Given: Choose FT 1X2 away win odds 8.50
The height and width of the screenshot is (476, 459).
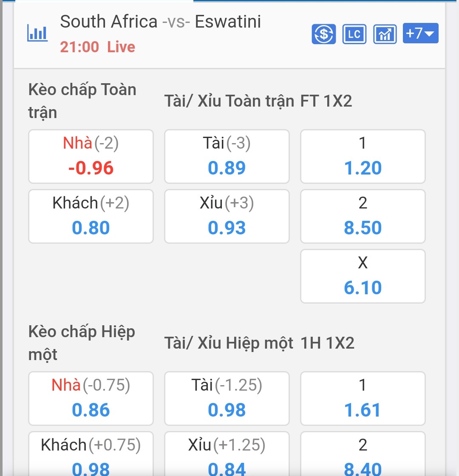Looking at the screenshot, I should point(363,216).
